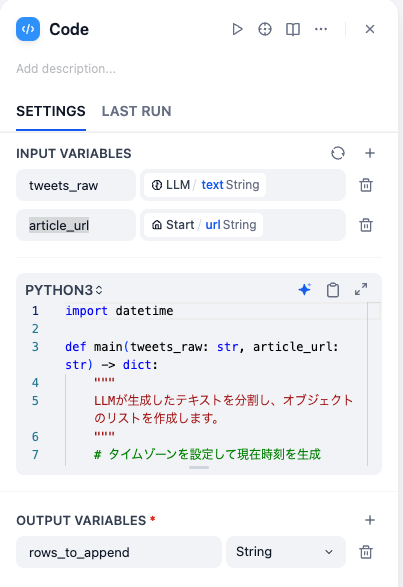Sync input variables with refresh icon
Screen dimensions: 404x587
pos(338,153)
